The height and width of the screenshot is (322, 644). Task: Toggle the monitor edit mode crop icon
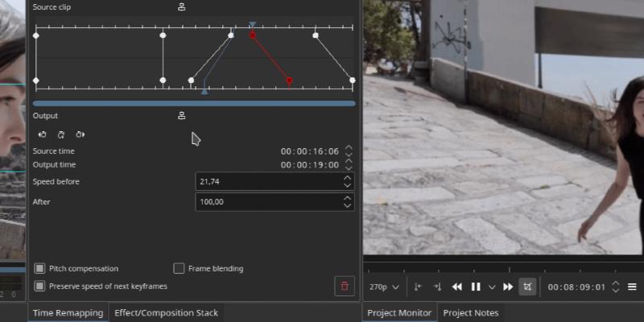tap(527, 287)
